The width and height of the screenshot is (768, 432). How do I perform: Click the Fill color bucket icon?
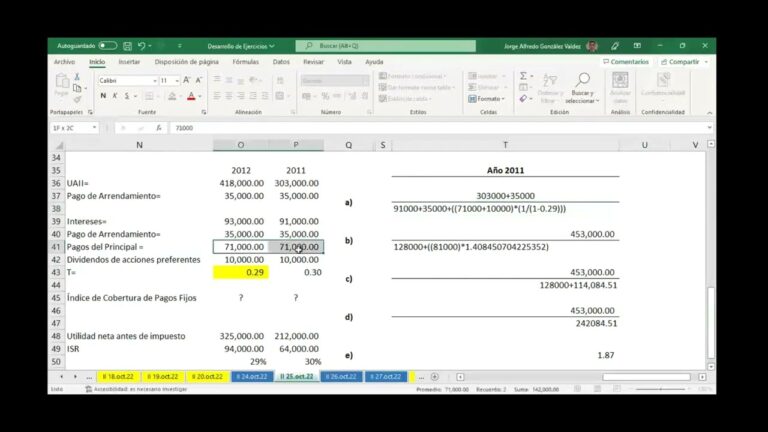coord(172,96)
